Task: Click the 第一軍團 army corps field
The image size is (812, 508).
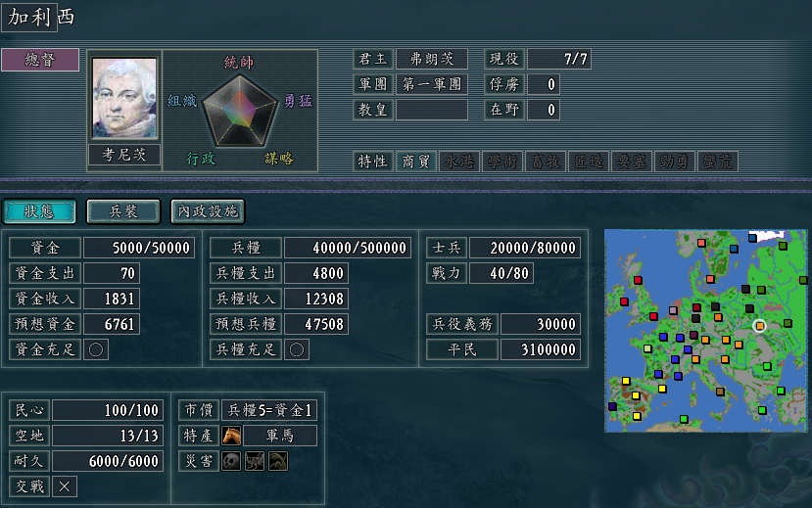Action: coord(432,84)
